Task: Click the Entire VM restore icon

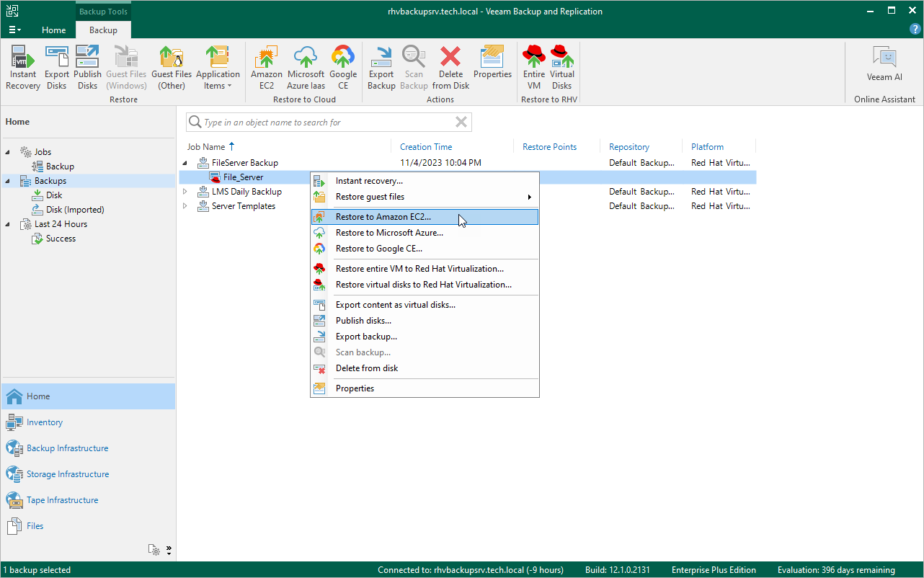Action: 534,67
